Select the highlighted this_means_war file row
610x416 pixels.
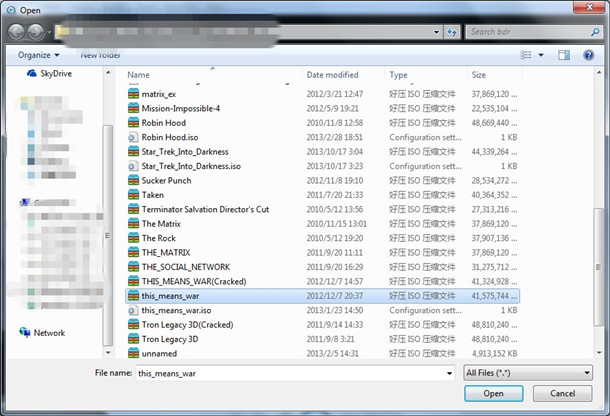[323, 296]
